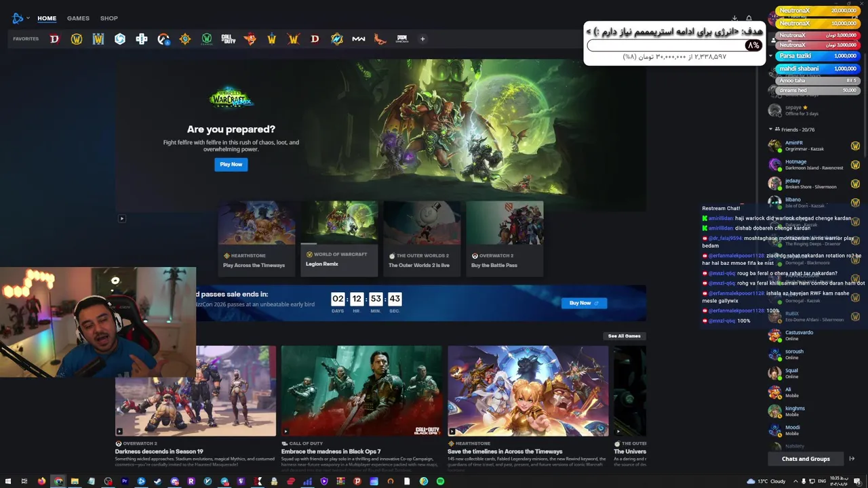Select the MW Modern Warfare favorite icon
This screenshot has height=488, width=868.
(359, 39)
